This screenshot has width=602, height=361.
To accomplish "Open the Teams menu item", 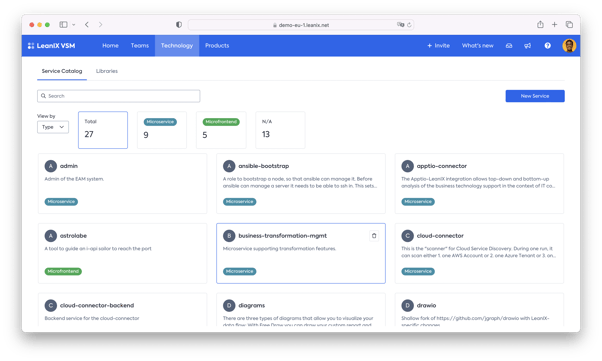I will pyautogui.click(x=139, y=46).
